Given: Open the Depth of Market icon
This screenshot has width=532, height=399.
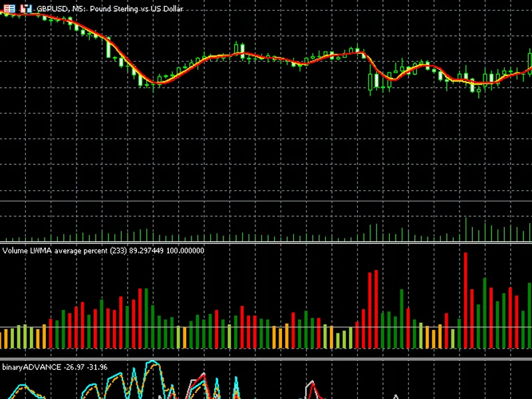Looking at the screenshot, I should (x=9, y=9).
